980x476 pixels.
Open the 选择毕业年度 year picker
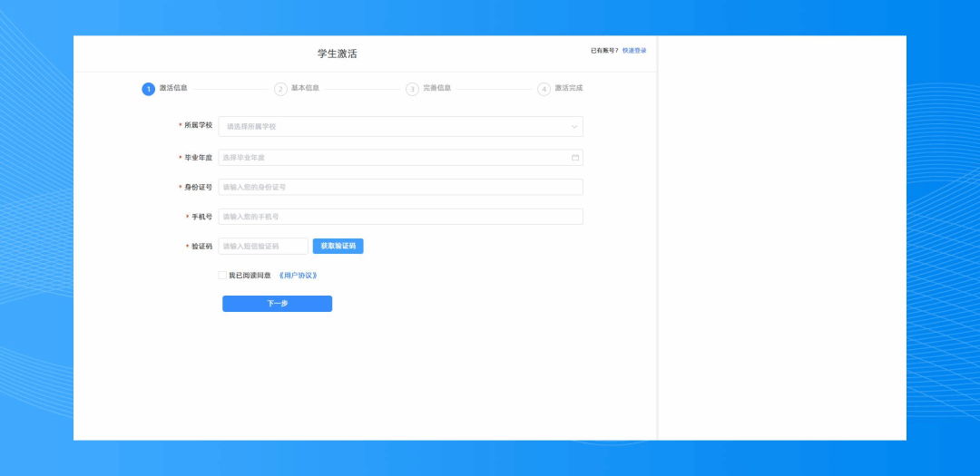tap(390, 158)
